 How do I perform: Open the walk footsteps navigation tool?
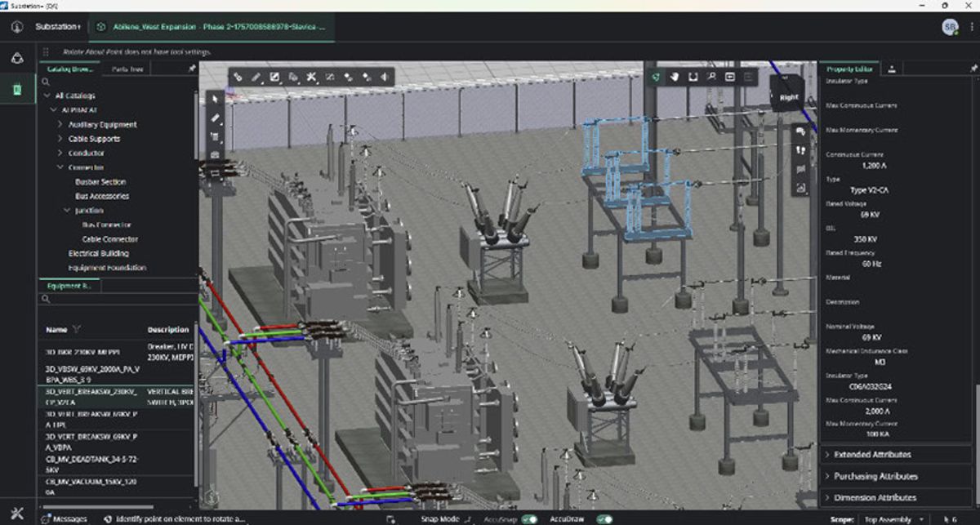801,150
